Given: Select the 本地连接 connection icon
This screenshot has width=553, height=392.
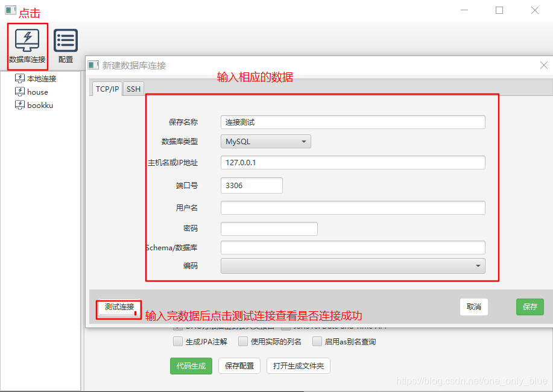Looking at the screenshot, I should 20,78.
